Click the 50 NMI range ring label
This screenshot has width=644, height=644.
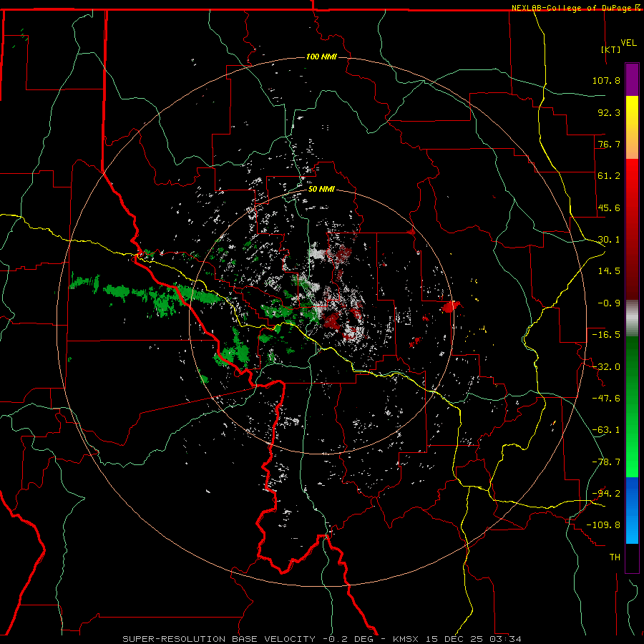click(x=321, y=189)
